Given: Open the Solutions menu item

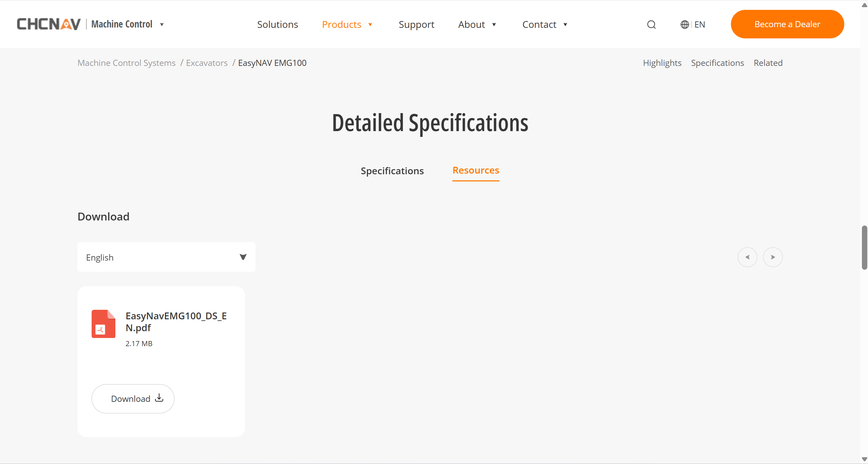Looking at the screenshot, I should point(278,24).
